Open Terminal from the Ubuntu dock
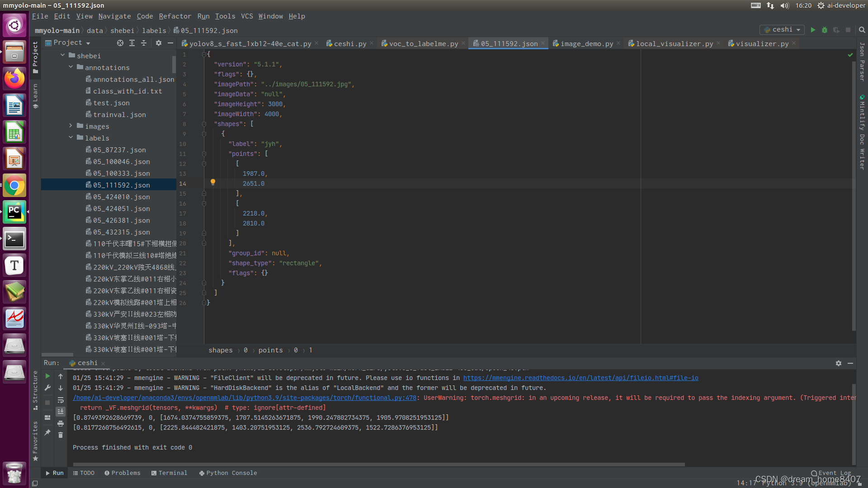Image resolution: width=868 pixels, height=488 pixels. [14, 239]
